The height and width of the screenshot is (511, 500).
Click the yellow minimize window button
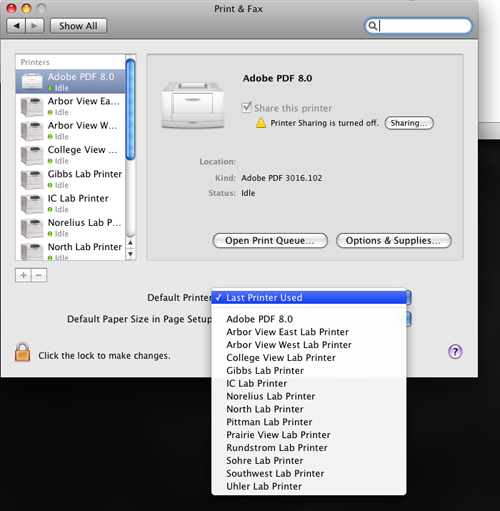(26, 8)
